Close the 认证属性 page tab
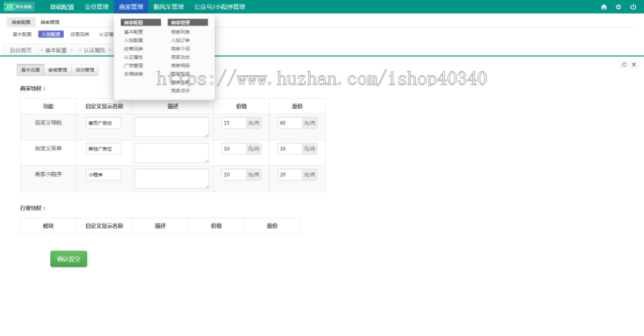Viewport: 644px width, 336px height. (109, 49)
